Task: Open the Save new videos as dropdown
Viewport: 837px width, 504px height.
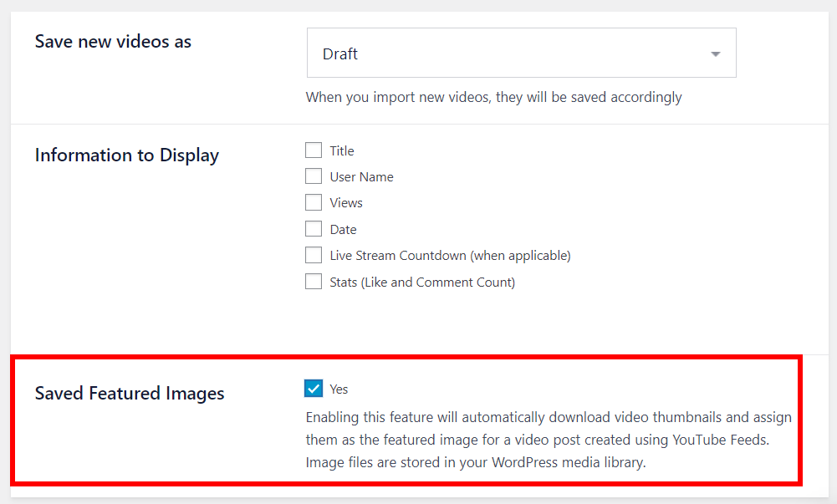Action: tap(521, 53)
